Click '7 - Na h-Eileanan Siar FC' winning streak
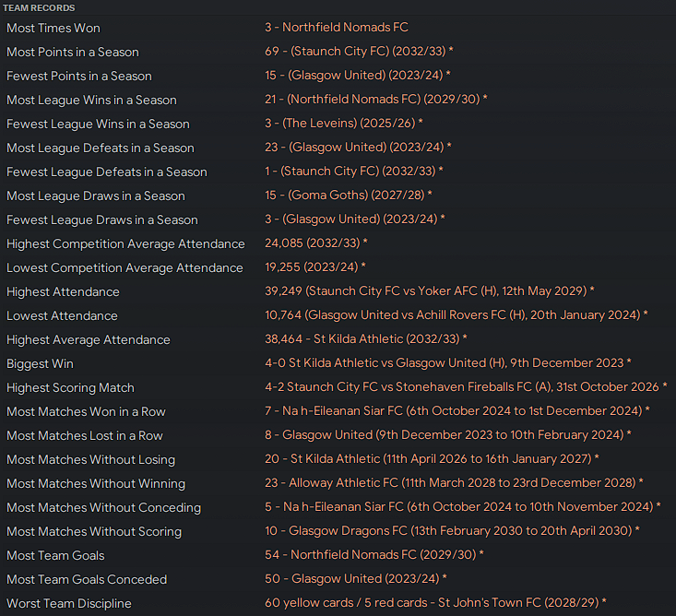The width and height of the screenshot is (676, 616). click(x=457, y=410)
